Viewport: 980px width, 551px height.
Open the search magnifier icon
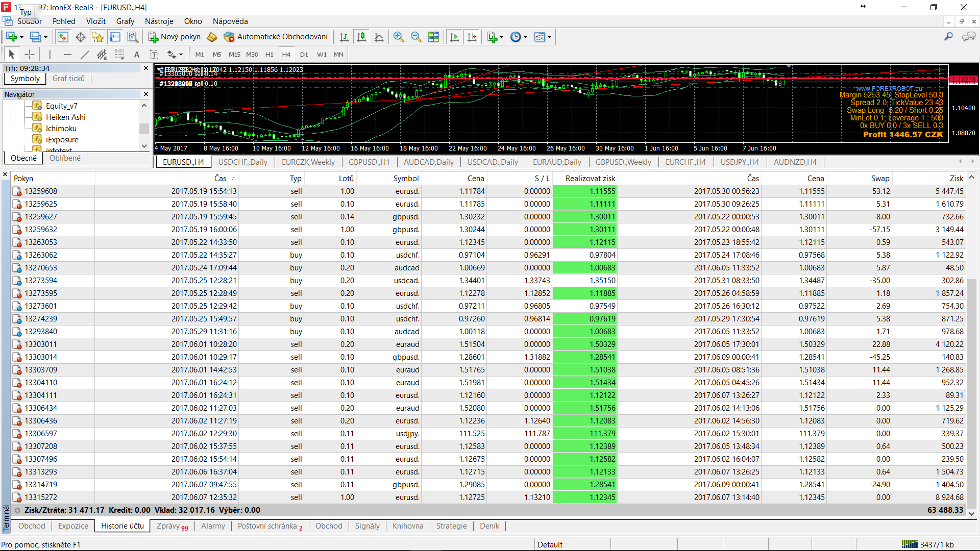coord(948,37)
